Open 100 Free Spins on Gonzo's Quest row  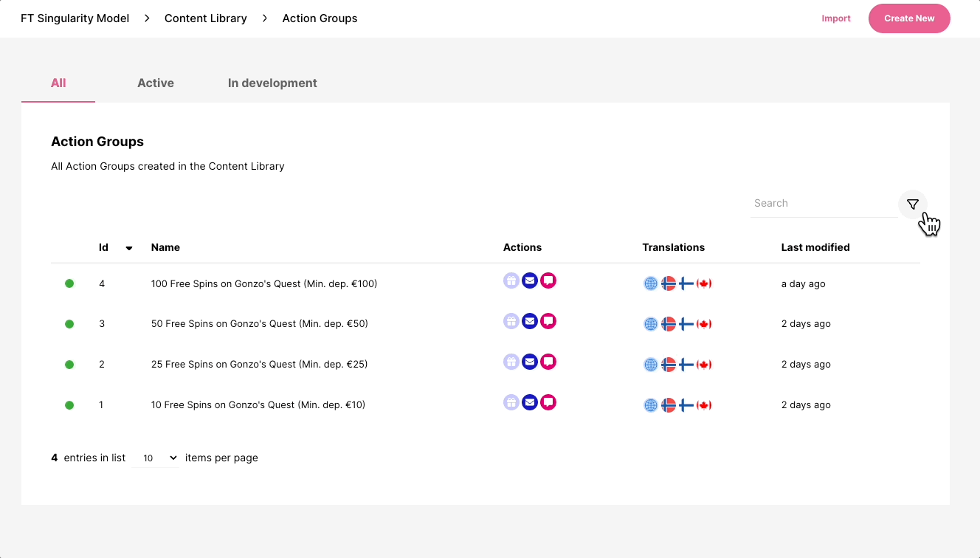264,284
